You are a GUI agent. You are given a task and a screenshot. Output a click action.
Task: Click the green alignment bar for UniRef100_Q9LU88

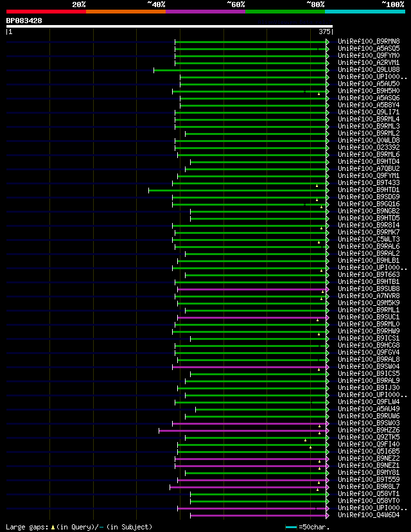pyautogui.click(x=240, y=70)
